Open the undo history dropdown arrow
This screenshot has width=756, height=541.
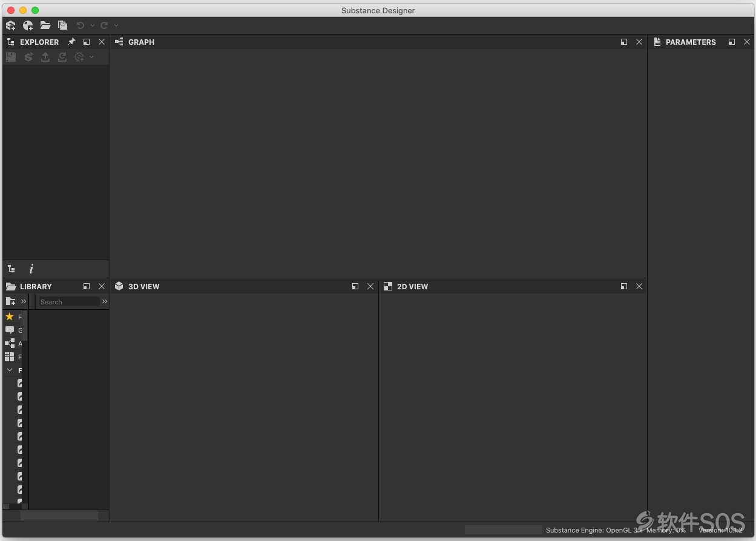tap(93, 25)
